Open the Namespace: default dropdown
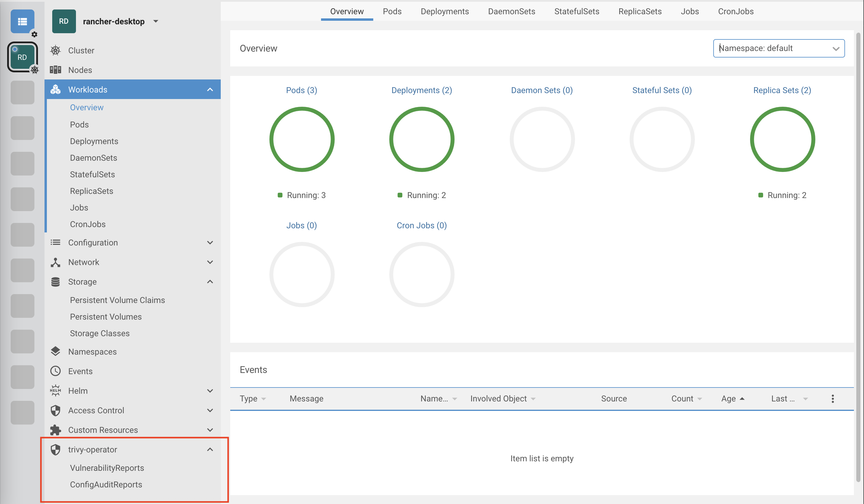Image resolution: width=864 pixels, height=504 pixels. 778,48
